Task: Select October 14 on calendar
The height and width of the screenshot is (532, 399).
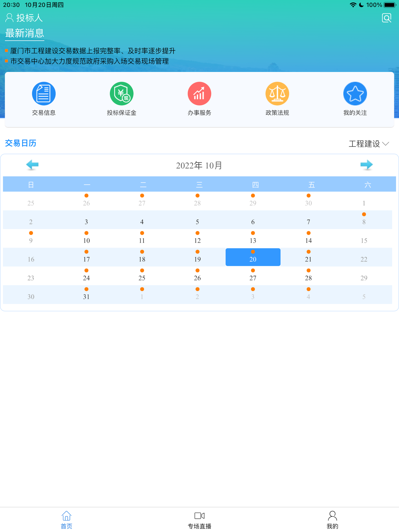Action: pos(308,238)
